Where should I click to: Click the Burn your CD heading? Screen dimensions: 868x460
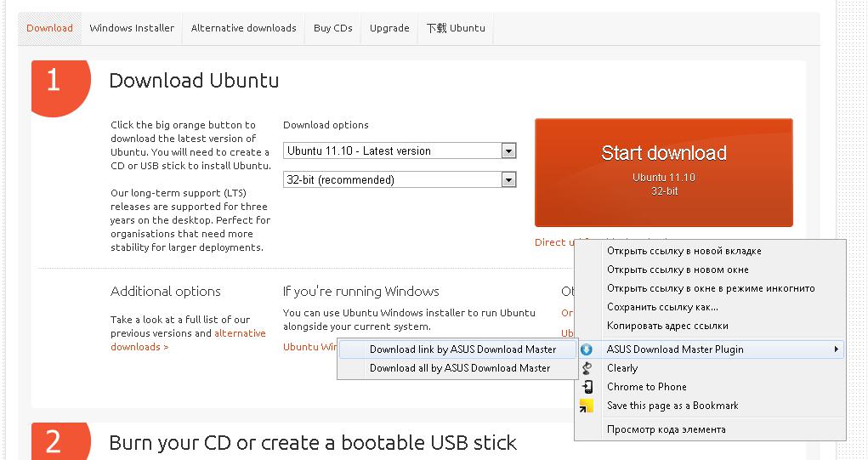tap(313, 443)
